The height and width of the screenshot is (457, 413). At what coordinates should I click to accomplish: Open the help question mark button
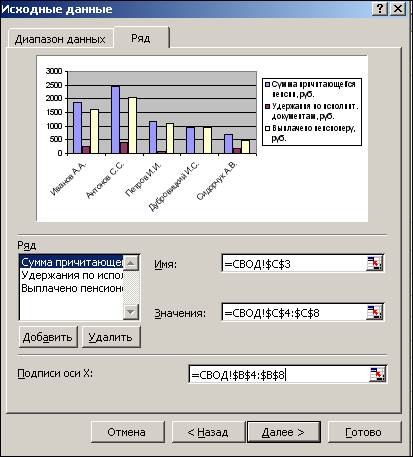(x=380, y=8)
